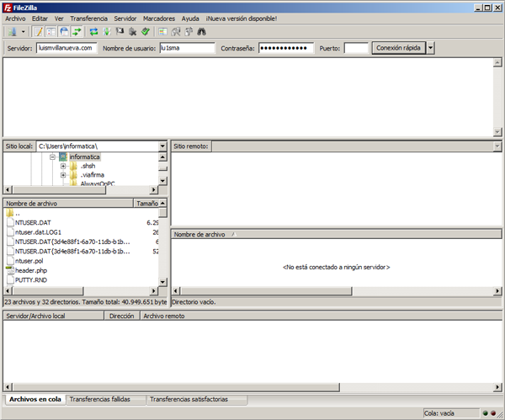Click the Conexión rápida button

(398, 48)
